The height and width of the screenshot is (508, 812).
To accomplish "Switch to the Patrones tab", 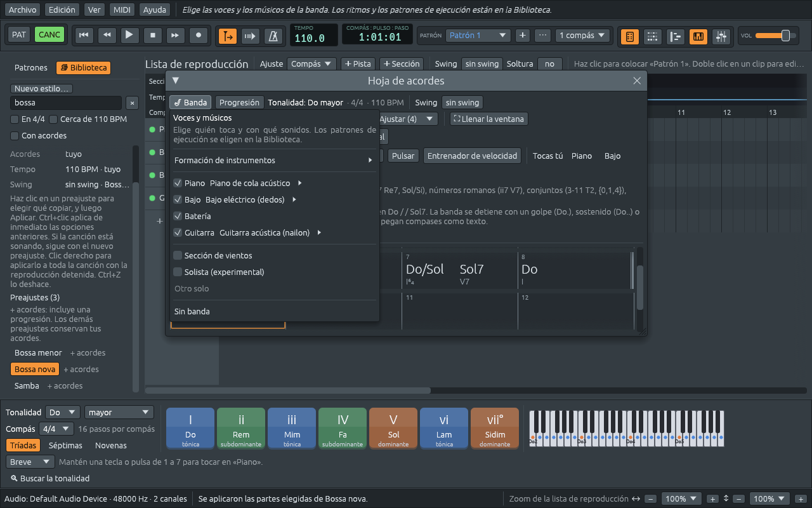I will click(x=31, y=68).
